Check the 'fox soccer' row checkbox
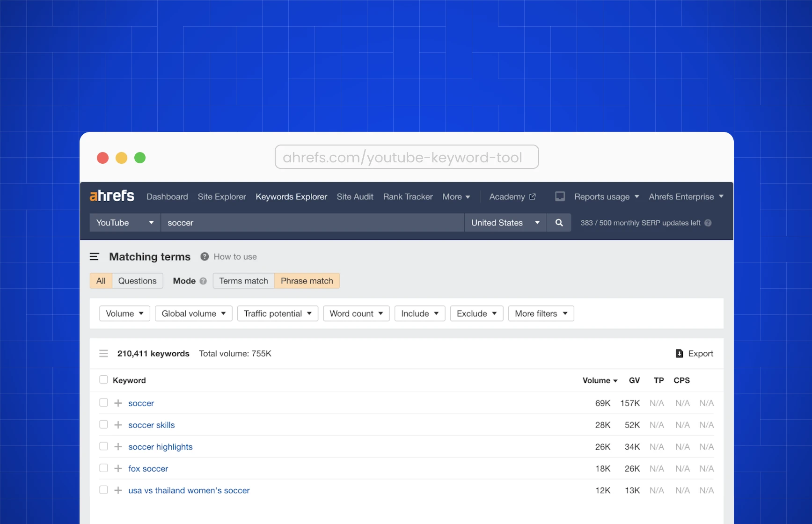The height and width of the screenshot is (524, 812). coord(103,468)
